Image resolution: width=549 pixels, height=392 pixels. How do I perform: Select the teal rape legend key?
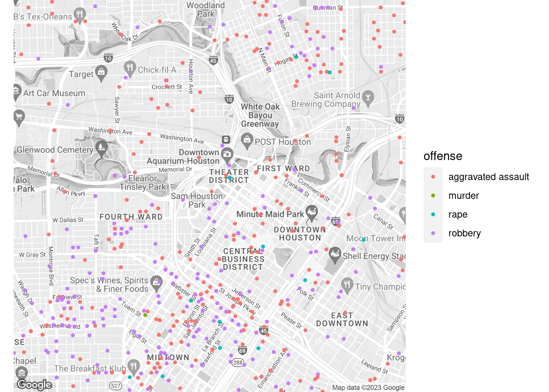click(433, 214)
